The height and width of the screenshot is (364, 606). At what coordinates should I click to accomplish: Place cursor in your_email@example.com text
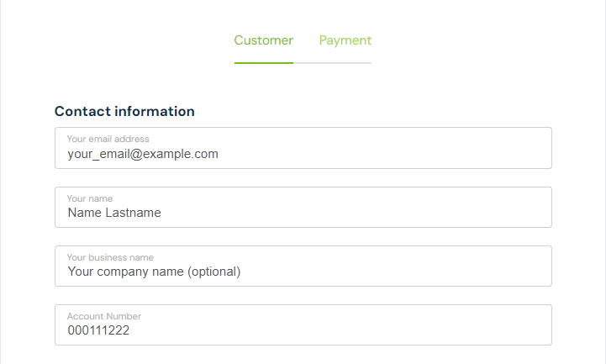click(x=143, y=154)
